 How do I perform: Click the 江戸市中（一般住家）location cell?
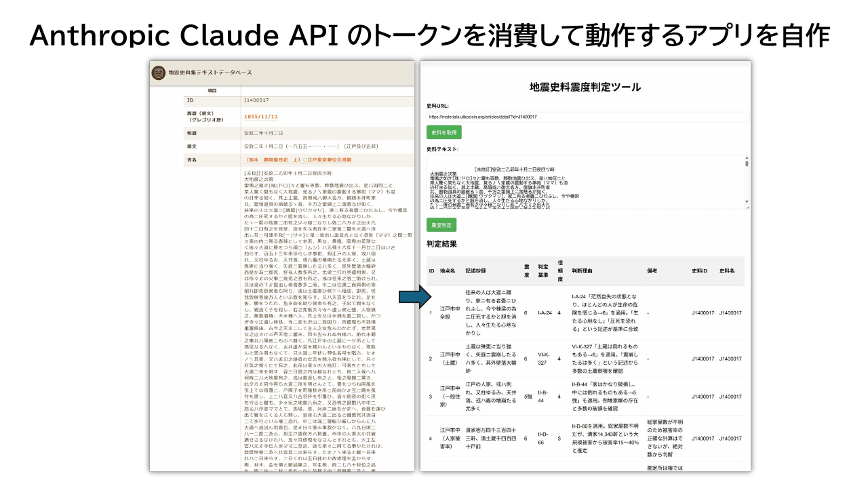click(x=450, y=396)
